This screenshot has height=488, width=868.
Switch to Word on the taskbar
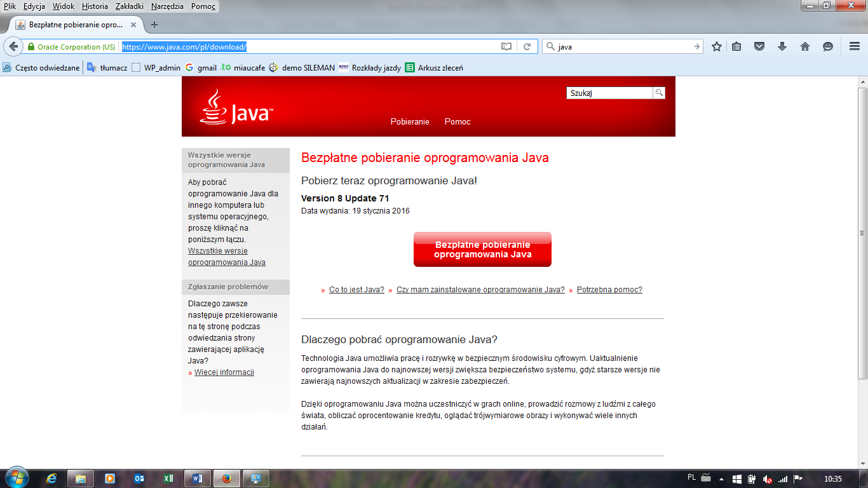(x=197, y=478)
